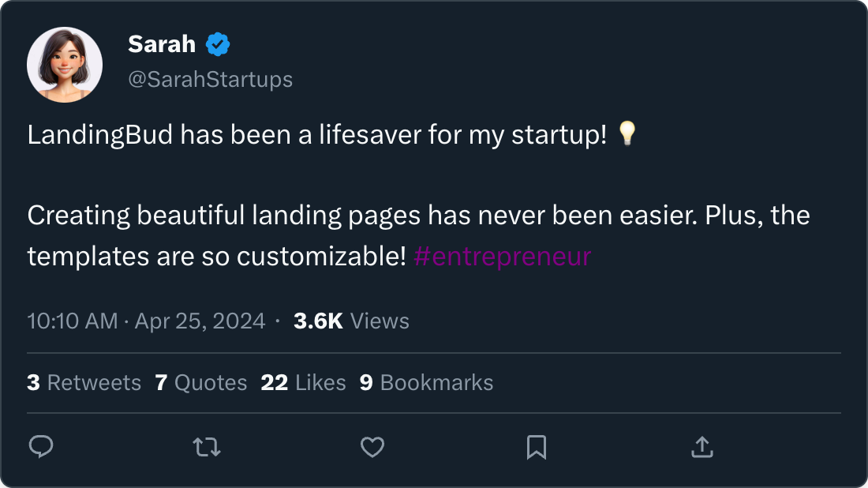868x488 pixels.
Task: Click the lightbulb emoji in the tweet
Action: click(x=627, y=134)
